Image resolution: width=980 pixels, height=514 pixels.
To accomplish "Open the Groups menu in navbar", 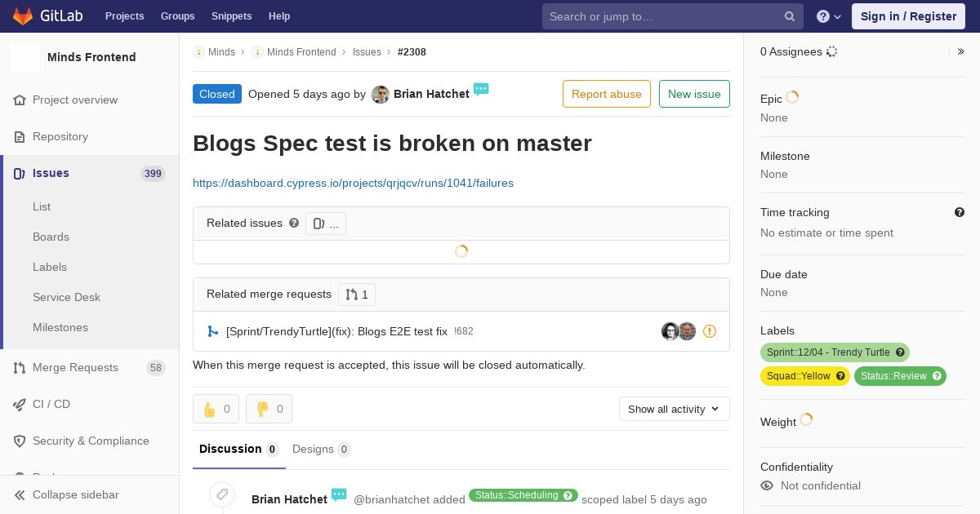I will (x=177, y=16).
